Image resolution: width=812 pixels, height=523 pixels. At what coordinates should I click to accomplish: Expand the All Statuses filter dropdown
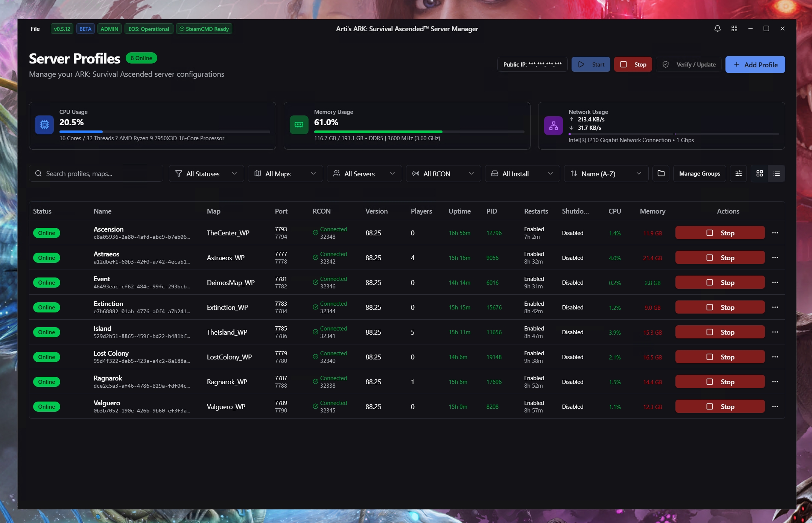206,173
